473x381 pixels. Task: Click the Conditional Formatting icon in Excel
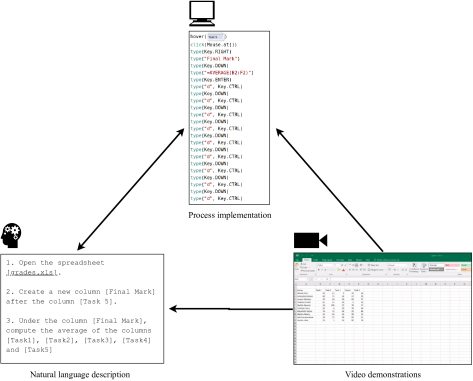click(x=414, y=267)
